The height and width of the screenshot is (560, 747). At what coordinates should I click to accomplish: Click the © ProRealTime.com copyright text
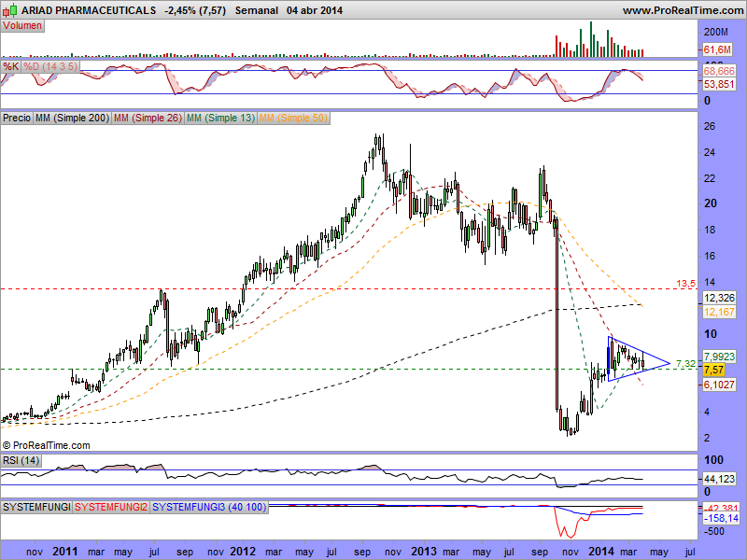coord(46,446)
